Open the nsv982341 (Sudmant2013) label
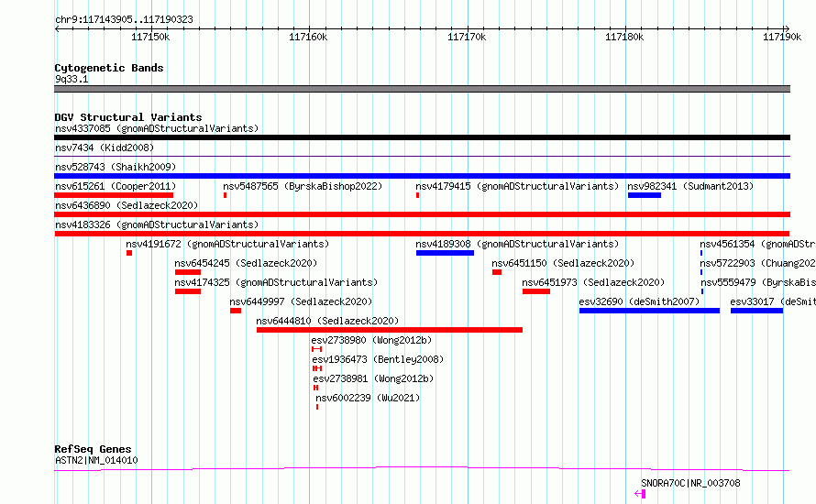 point(690,186)
